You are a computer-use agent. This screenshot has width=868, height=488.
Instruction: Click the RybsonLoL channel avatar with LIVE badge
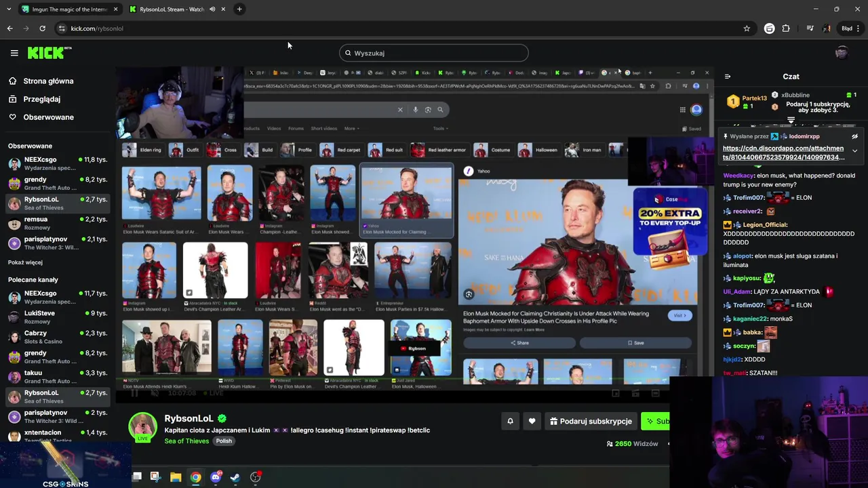click(x=143, y=426)
